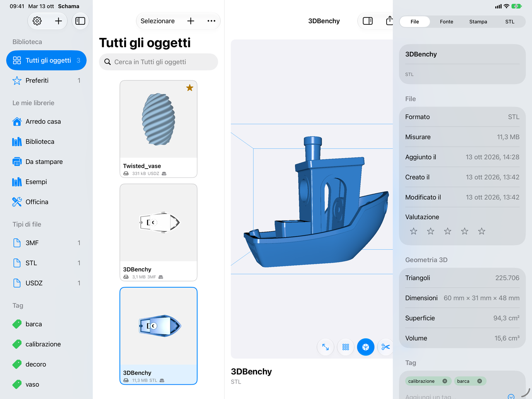Set rating to one star
Screen dimensions: 532x399
(x=414, y=231)
